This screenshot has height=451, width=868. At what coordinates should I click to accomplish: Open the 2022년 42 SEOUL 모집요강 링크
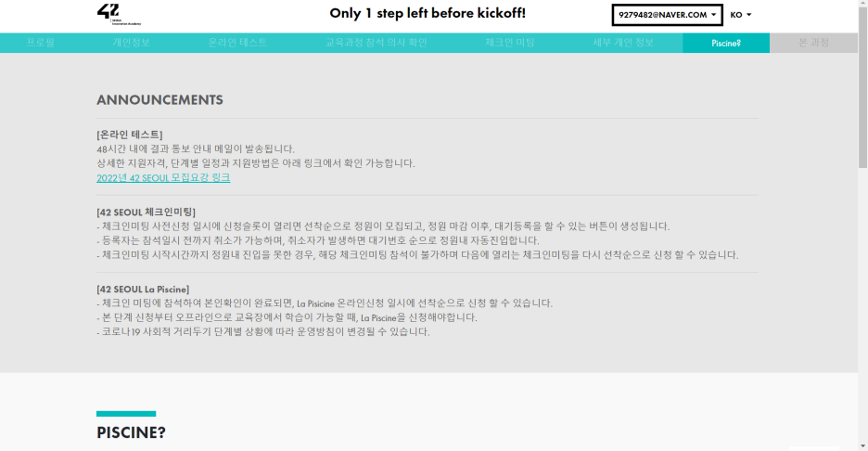pos(163,178)
